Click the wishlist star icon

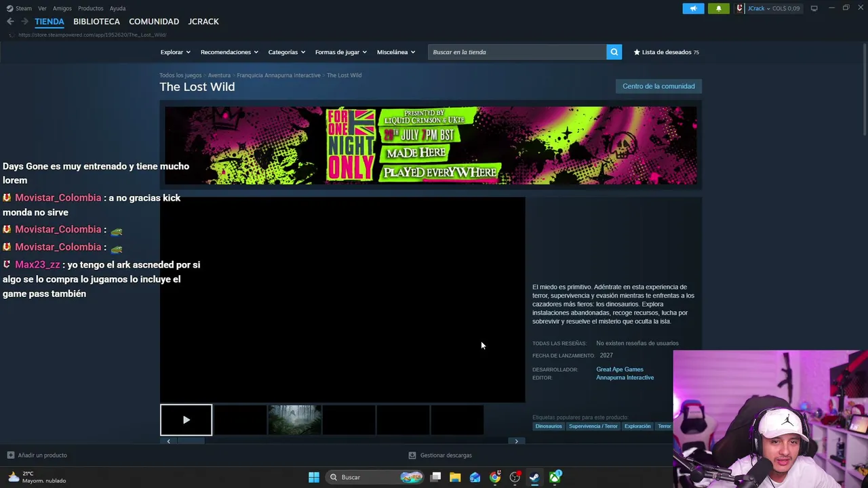(x=637, y=52)
